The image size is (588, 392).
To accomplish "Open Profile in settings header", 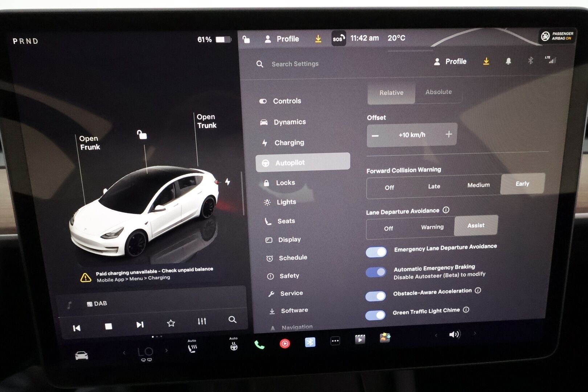I will click(x=450, y=62).
